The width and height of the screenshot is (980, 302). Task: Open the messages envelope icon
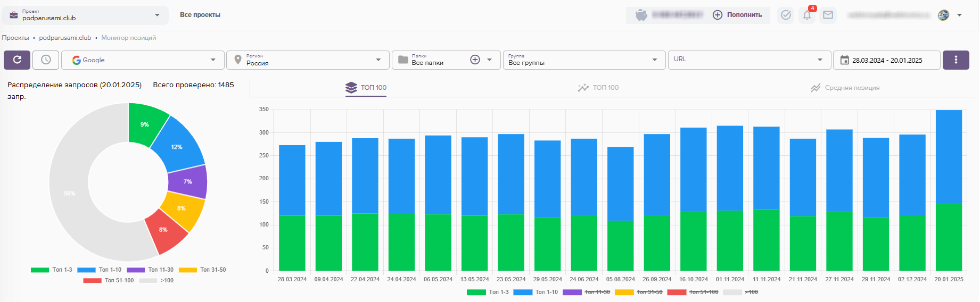point(828,15)
